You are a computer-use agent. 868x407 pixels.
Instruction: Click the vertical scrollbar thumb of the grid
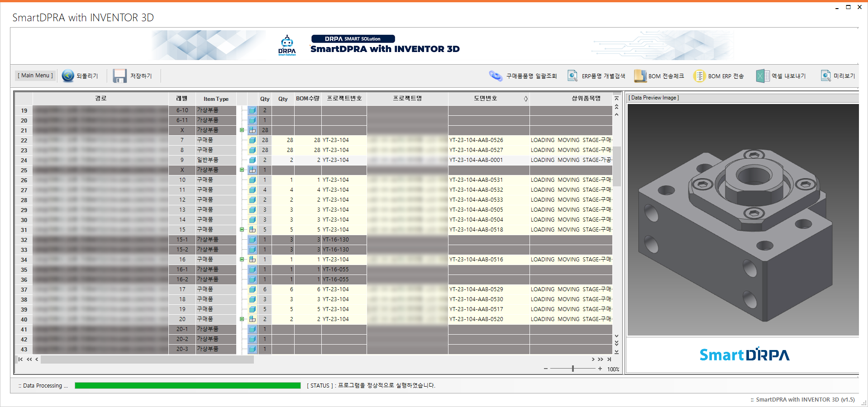pos(616,166)
